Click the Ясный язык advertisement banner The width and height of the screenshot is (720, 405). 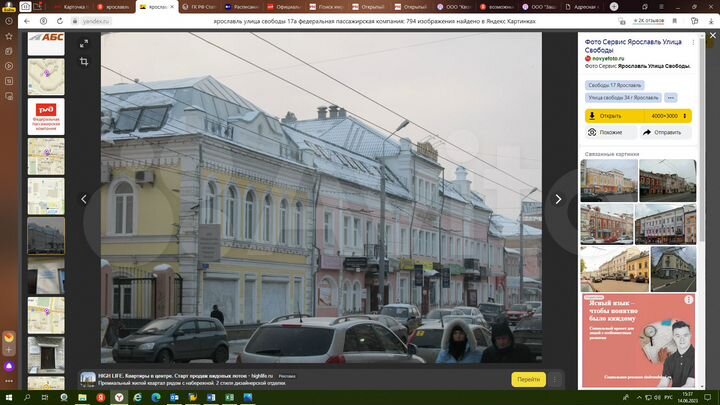(638, 341)
